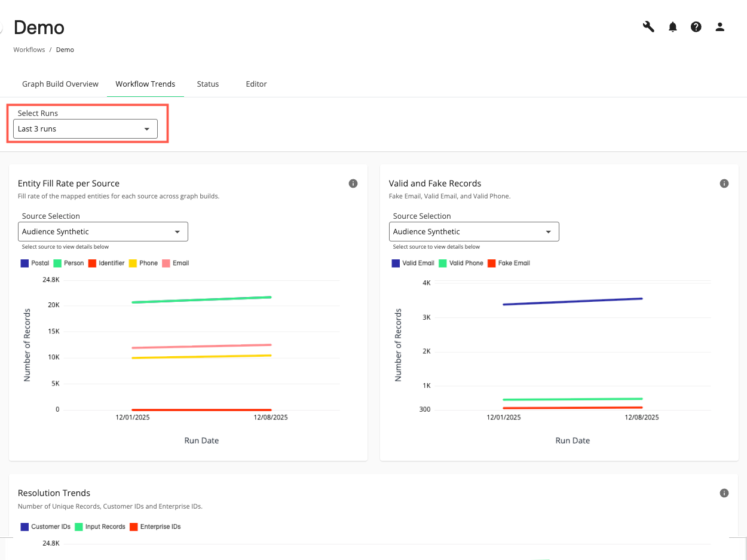Navigate to Workflows via breadcrumb link
Screen dimensions: 747x560
29,50
